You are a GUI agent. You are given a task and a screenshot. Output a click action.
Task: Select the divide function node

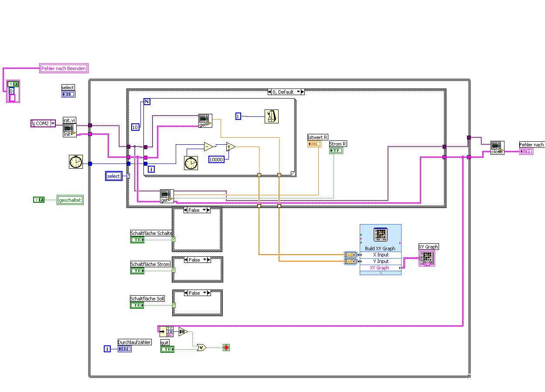(231, 147)
